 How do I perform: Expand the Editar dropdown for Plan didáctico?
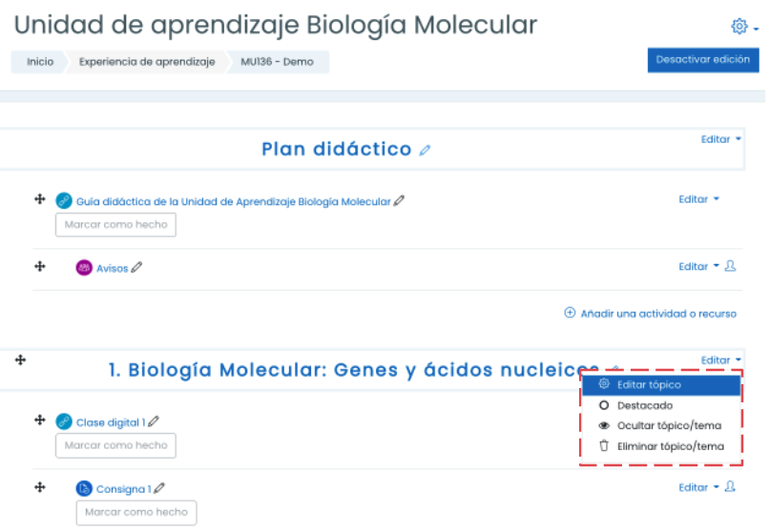720,139
